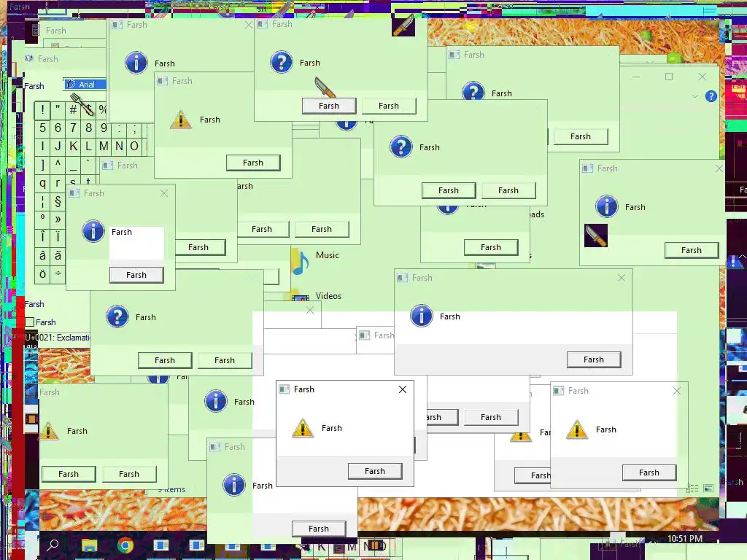The image size is (747, 560).
Task: Select the exclamation mark cell in Character Map
Action: tap(42, 110)
